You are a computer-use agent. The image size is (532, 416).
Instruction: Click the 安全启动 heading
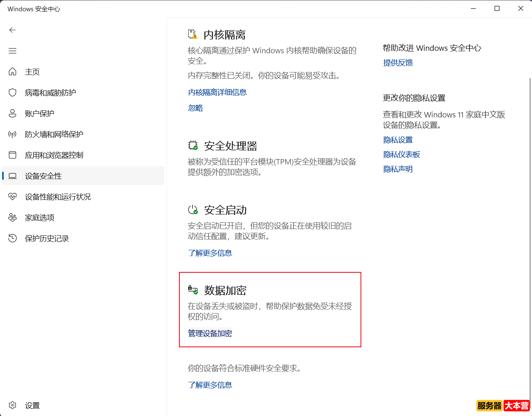[x=225, y=210]
